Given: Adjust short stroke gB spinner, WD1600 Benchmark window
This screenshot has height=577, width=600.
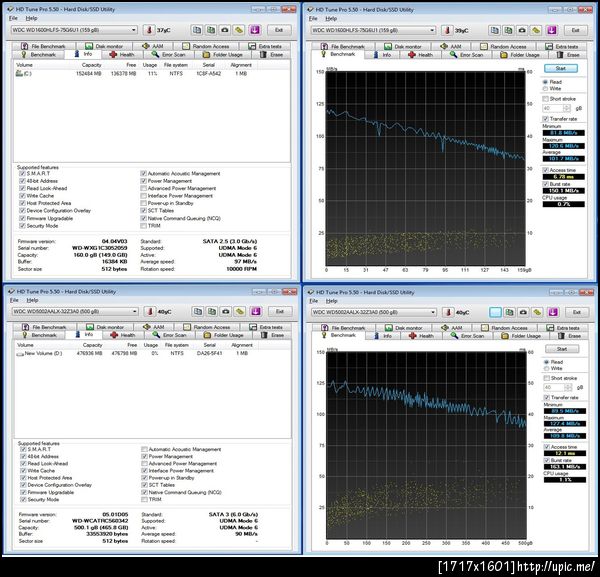Looking at the screenshot, I should coord(567,108).
